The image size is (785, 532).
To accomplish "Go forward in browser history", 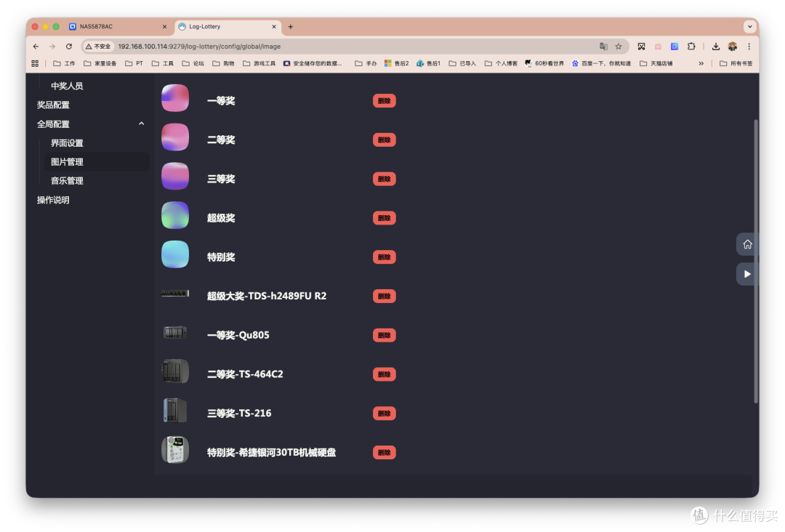I will (52, 47).
